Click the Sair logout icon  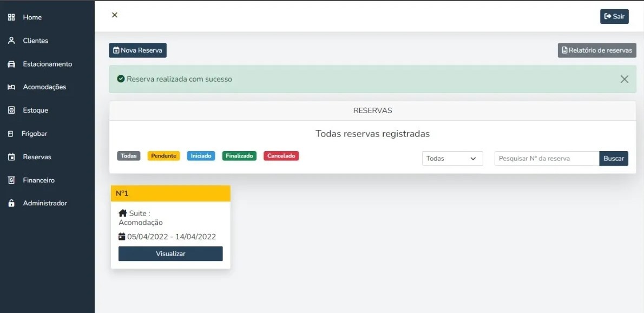(607, 16)
